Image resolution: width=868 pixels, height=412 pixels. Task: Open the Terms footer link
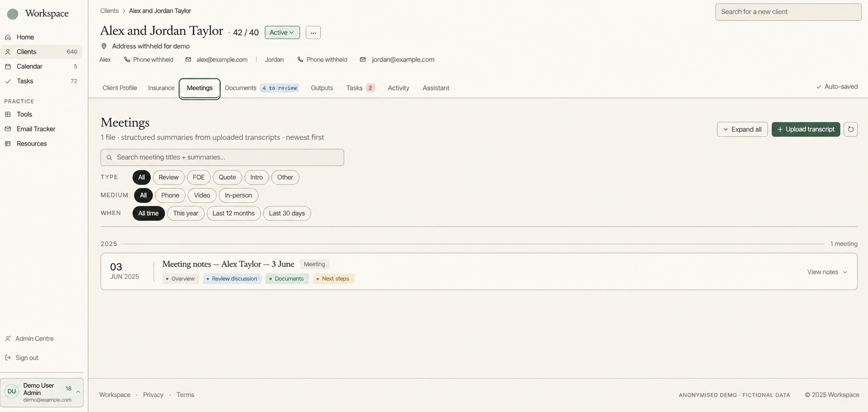(185, 395)
